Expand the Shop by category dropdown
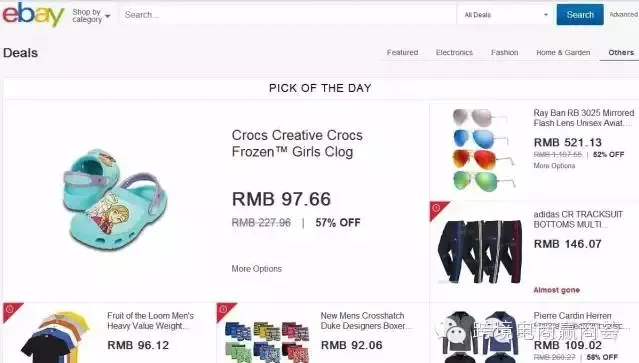Screen dimensions: 639x363 (x=91, y=15)
